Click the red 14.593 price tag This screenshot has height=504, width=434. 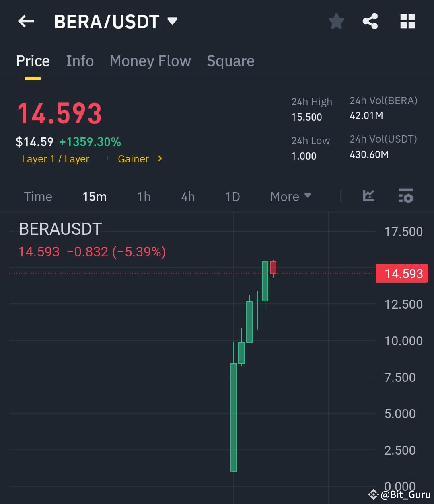coord(401,273)
